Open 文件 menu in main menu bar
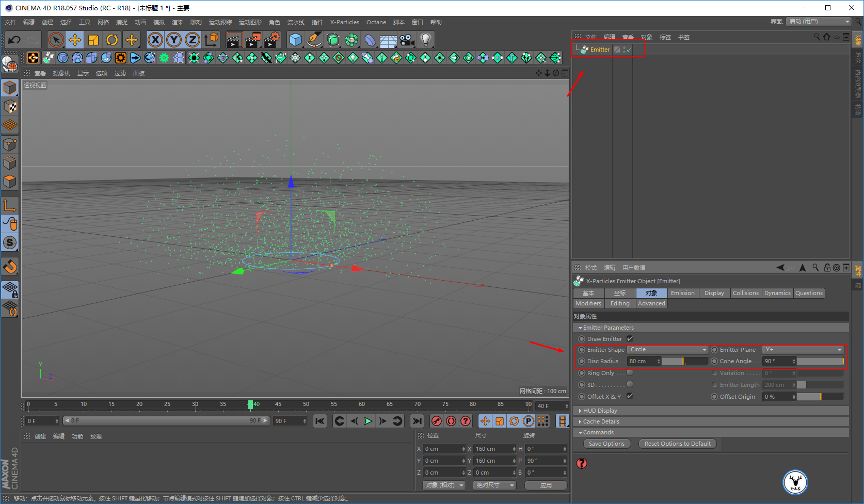864x504 pixels. click(x=10, y=22)
